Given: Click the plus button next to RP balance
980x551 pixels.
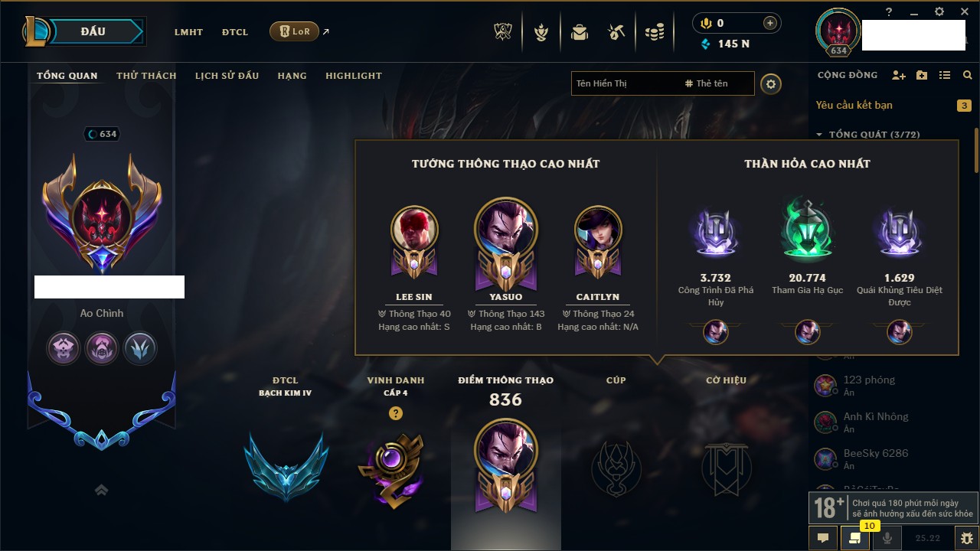Looking at the screenshot, I should pyautogui.click(x=770, y=23).
